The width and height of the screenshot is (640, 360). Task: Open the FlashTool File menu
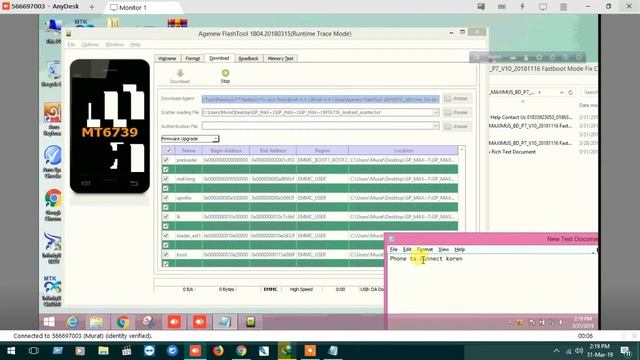click(x=71, y=44)
